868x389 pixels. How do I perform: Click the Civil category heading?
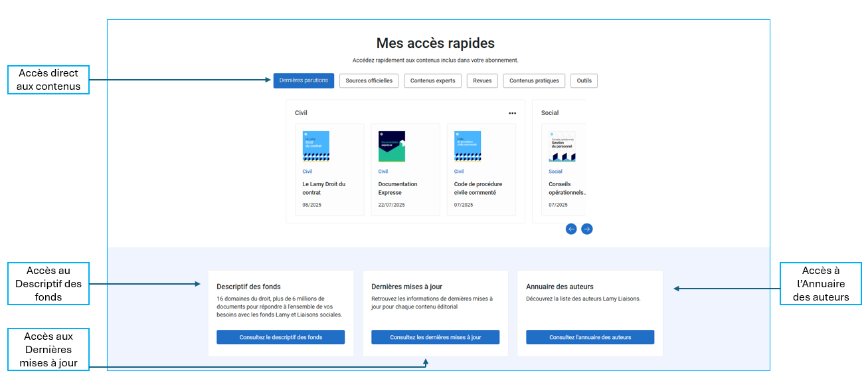point(301,113)
